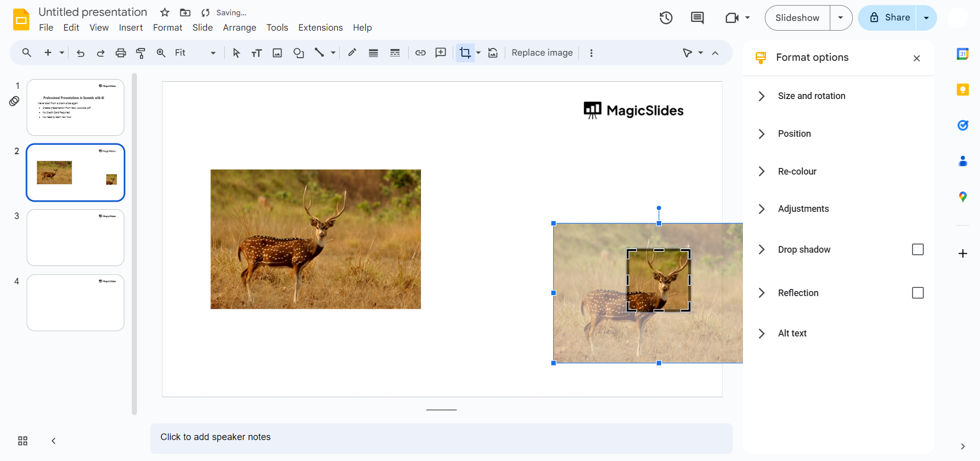This screenshot has height=461, width=980.
Task: Open Google Calendar from the side panel
Action: coord(963,53)
